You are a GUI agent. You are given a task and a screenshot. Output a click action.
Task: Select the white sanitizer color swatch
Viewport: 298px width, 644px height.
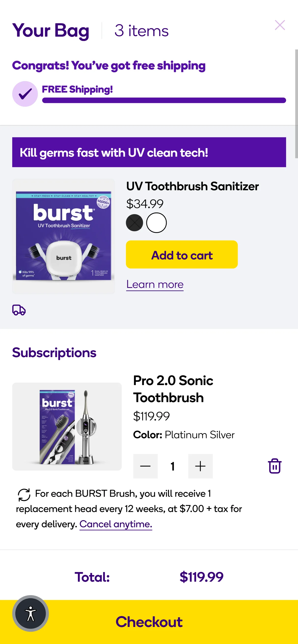click(156, 223)
